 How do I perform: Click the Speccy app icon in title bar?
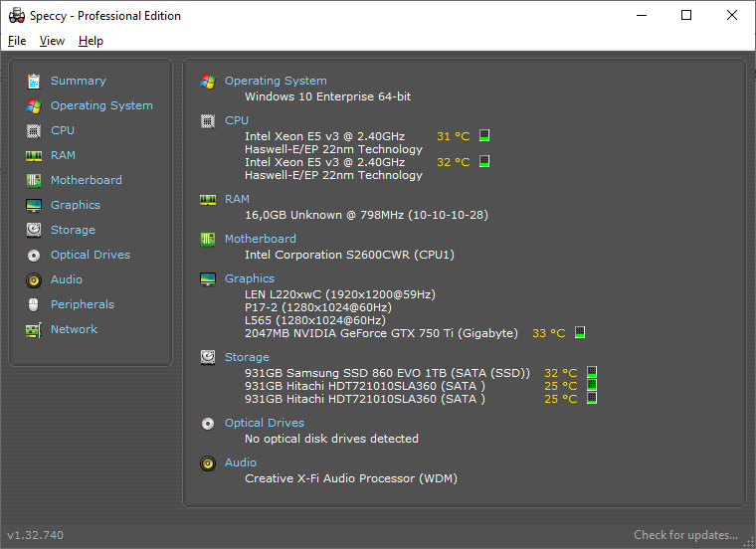[x=17, y=16]
